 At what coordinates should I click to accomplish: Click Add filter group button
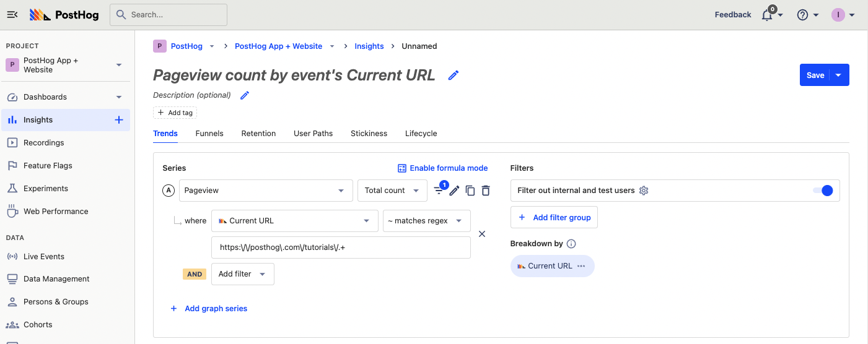(x=554, y=217)
